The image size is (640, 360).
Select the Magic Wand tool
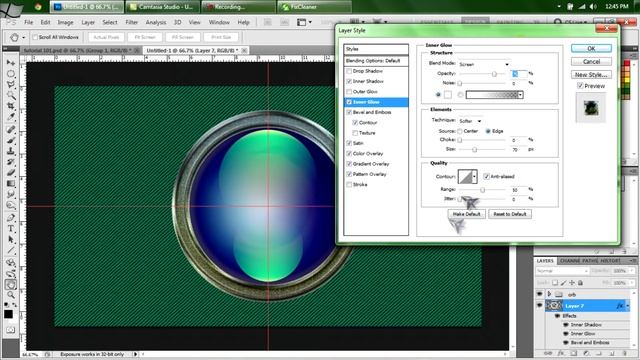coord(11,95)
